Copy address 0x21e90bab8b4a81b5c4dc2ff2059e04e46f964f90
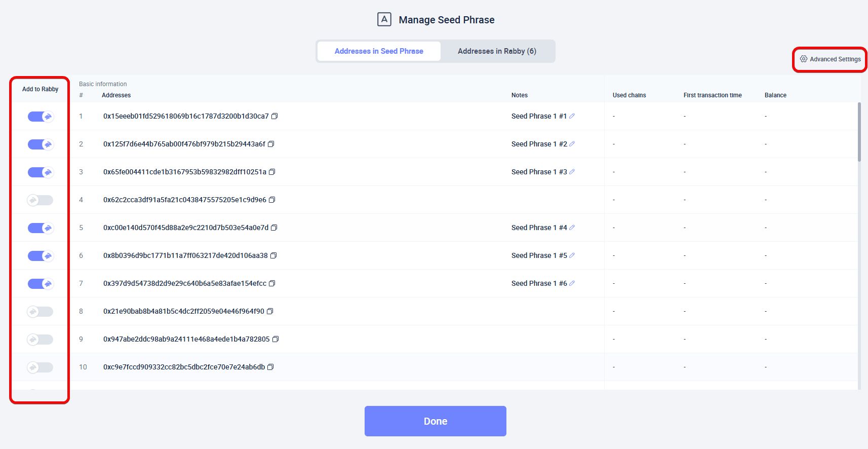 (270, 311)
